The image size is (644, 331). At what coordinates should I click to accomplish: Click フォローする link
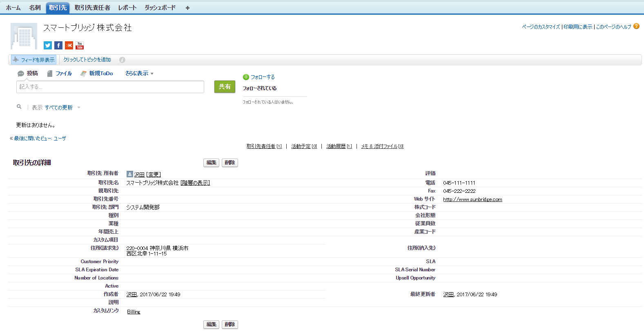(263, 77)
